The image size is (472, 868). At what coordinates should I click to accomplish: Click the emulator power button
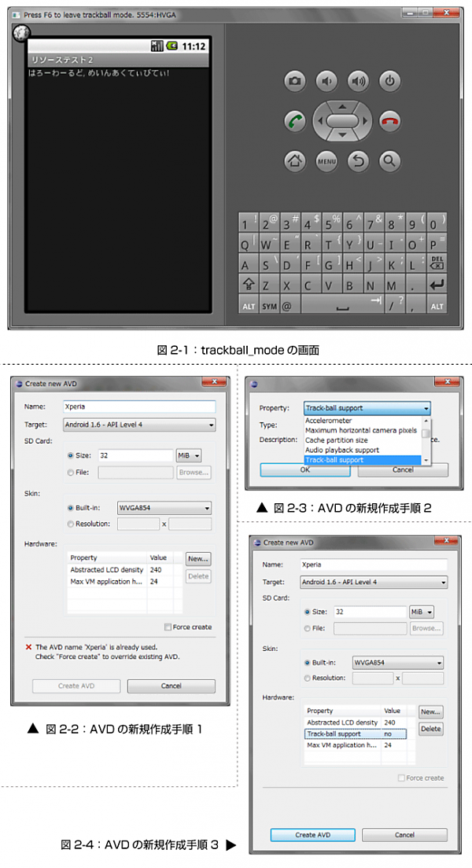coord(390,82)
